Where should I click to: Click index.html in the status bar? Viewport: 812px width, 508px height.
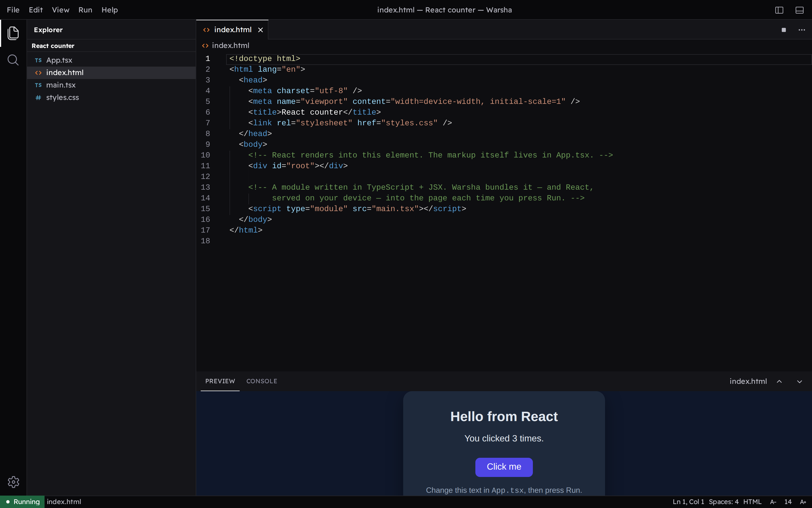click(64, 502)
